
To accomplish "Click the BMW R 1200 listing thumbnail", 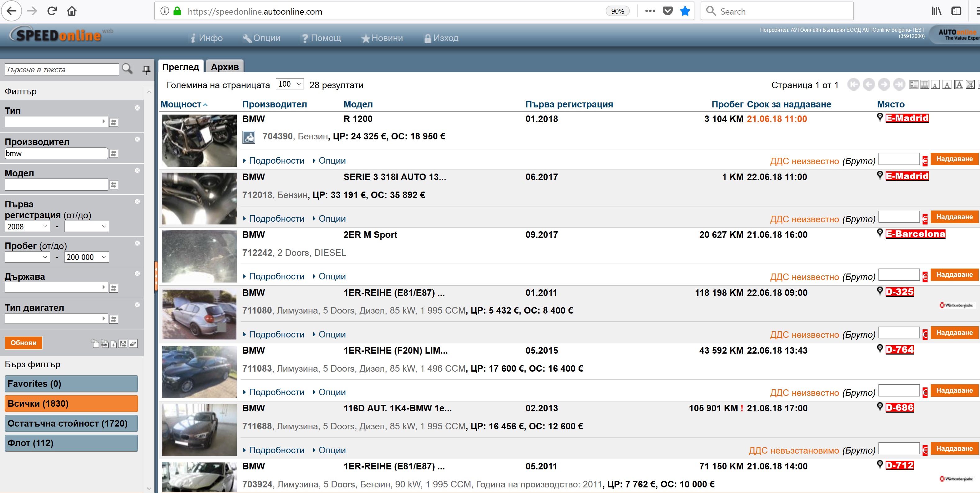I will tap(199, 140).
